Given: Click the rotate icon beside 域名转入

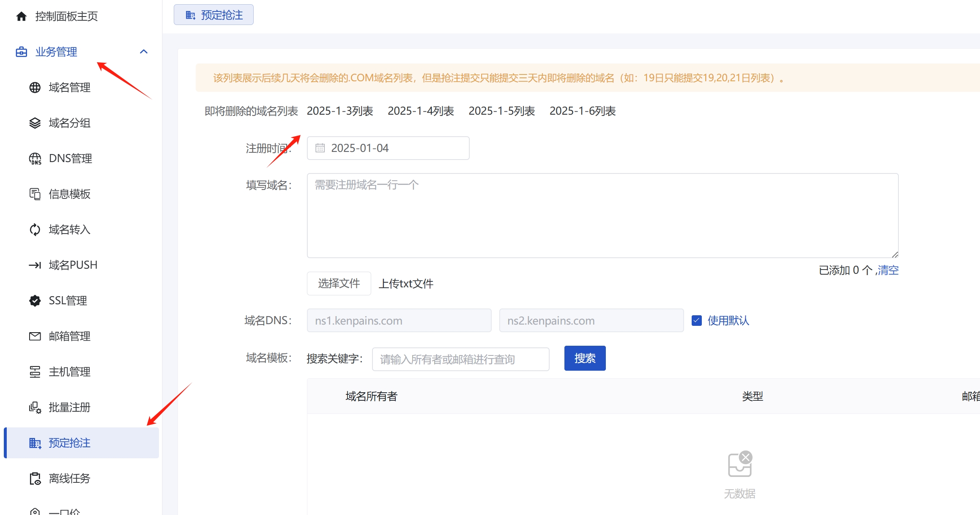Looking at the screenshot, I should 35,230.
